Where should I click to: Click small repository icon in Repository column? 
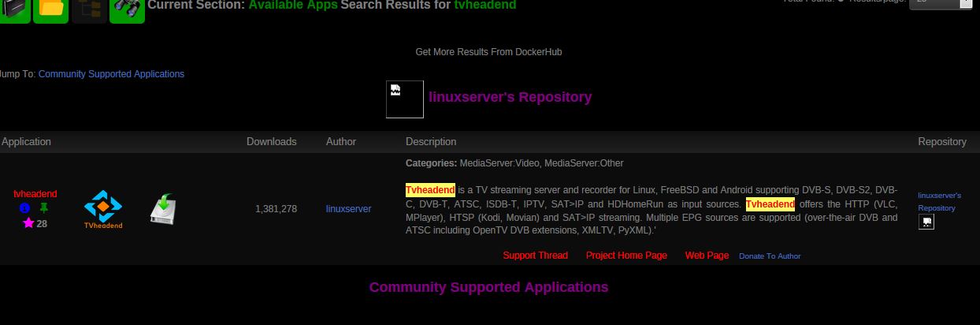926,222
